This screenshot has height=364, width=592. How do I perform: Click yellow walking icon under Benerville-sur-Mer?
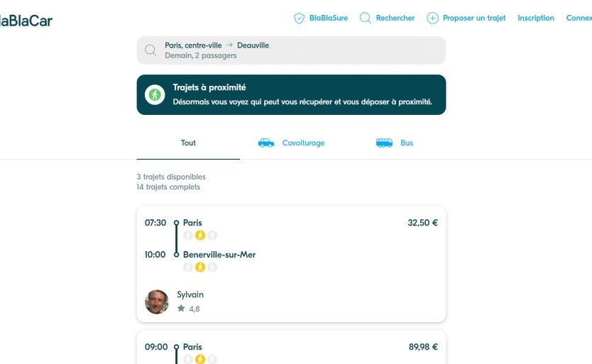coord(200,267)
